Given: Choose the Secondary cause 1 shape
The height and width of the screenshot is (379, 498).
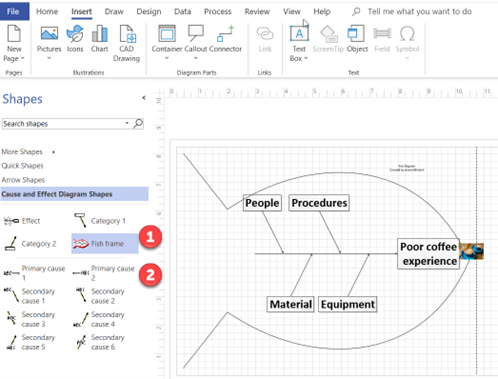Looking at the screenshot, I should pyautogui.click(x=30, y=296).
